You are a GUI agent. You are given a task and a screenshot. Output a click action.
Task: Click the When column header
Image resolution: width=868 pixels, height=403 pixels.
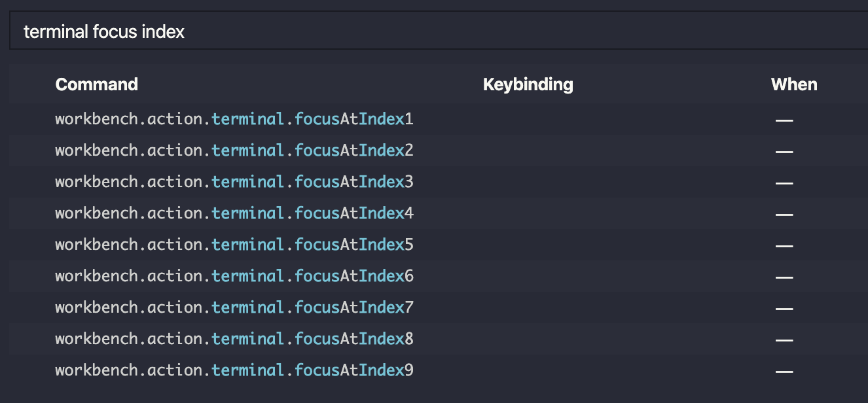click(x=793, y=84)
